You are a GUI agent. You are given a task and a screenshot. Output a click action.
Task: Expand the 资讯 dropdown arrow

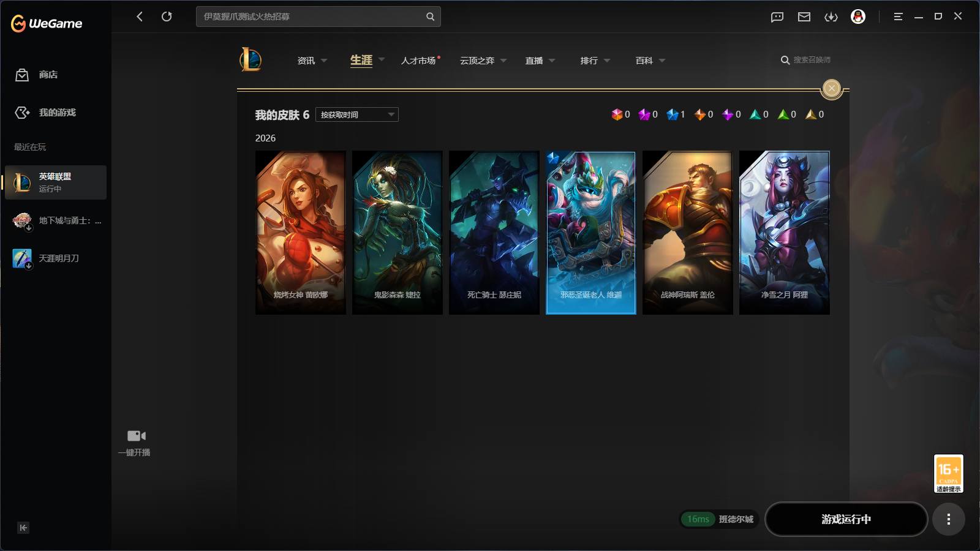point(324,61)
